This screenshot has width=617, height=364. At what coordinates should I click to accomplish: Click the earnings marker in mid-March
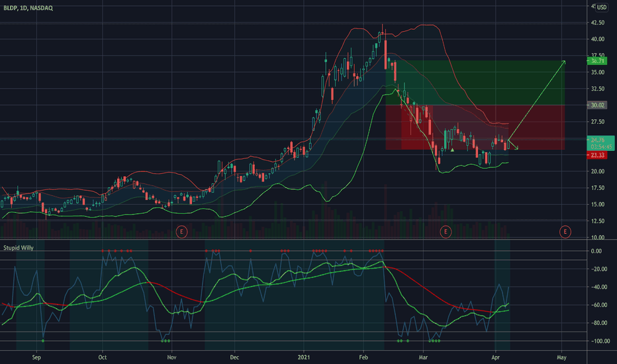pos(446,232)
